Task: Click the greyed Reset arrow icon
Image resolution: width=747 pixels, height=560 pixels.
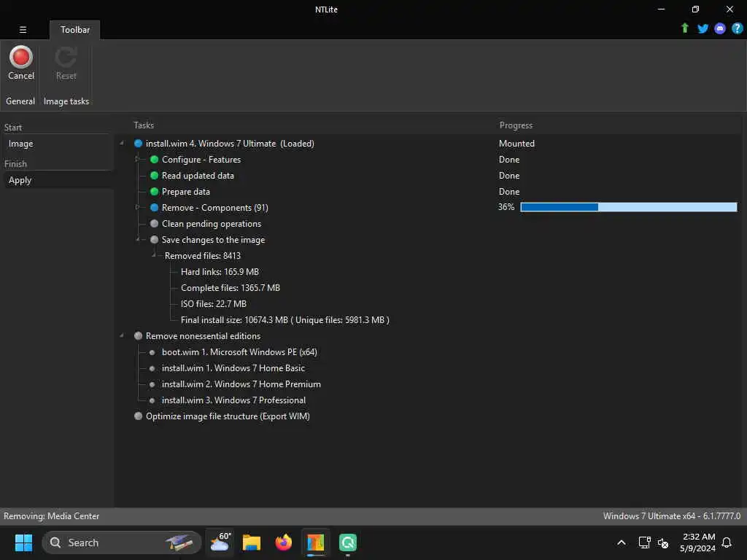Action: click(66, 57)
